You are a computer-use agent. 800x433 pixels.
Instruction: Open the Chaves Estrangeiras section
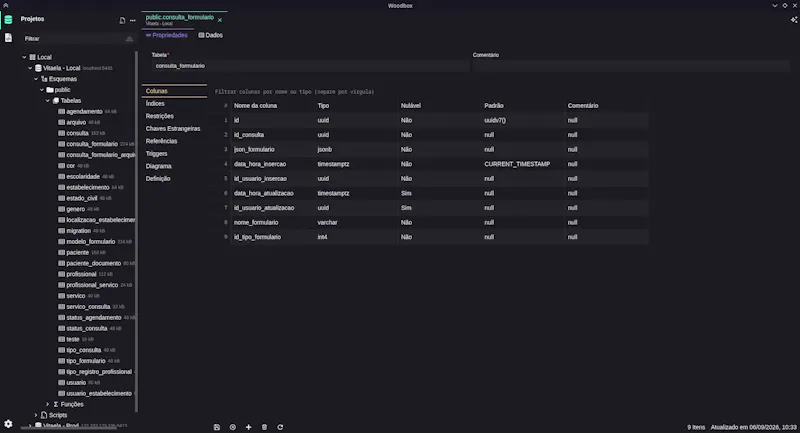(x=174, y=129)
